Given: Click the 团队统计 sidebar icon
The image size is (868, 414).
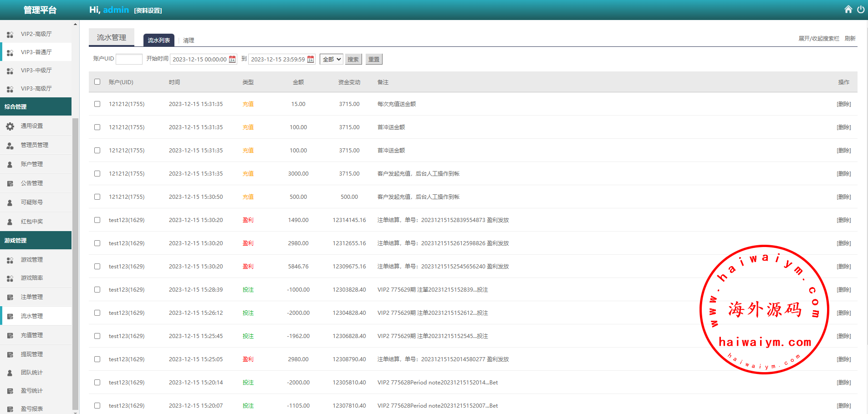Looking at the screenshot, I should 10,373.
